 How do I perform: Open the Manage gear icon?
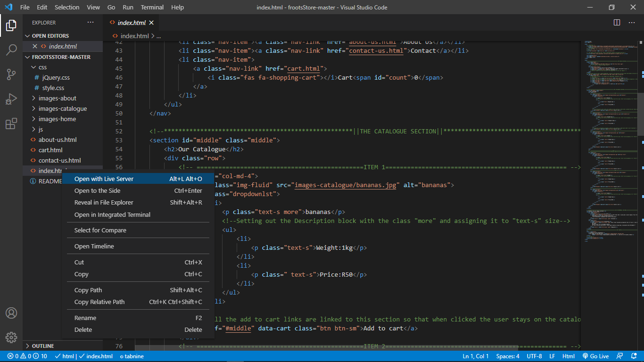click(x=11, y=337)
